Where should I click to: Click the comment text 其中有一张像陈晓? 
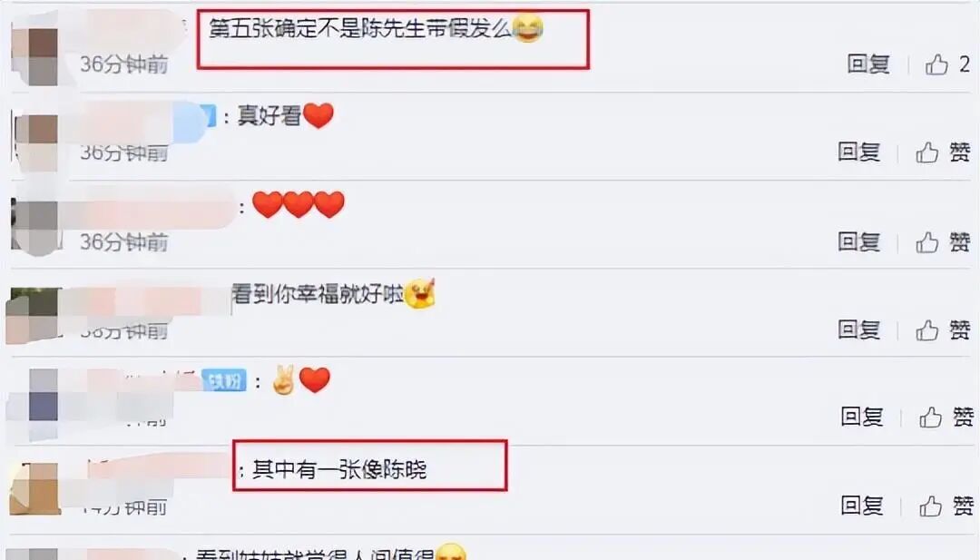pos(339,469)
